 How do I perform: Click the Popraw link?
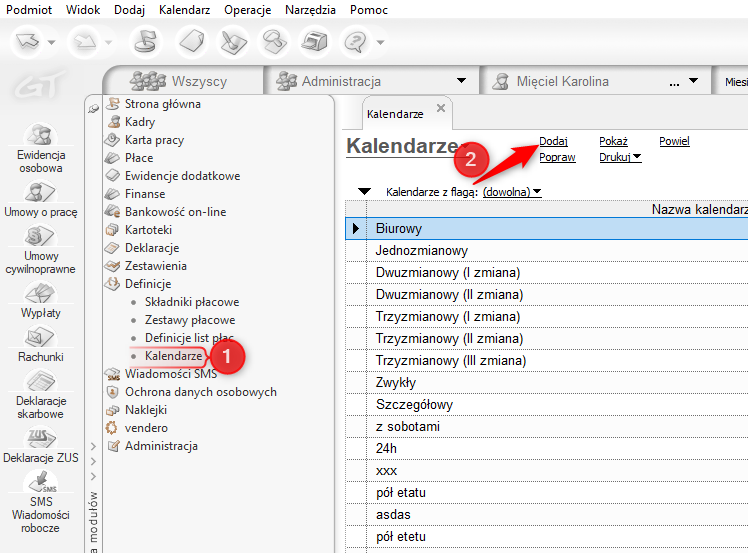click(557, 157)
